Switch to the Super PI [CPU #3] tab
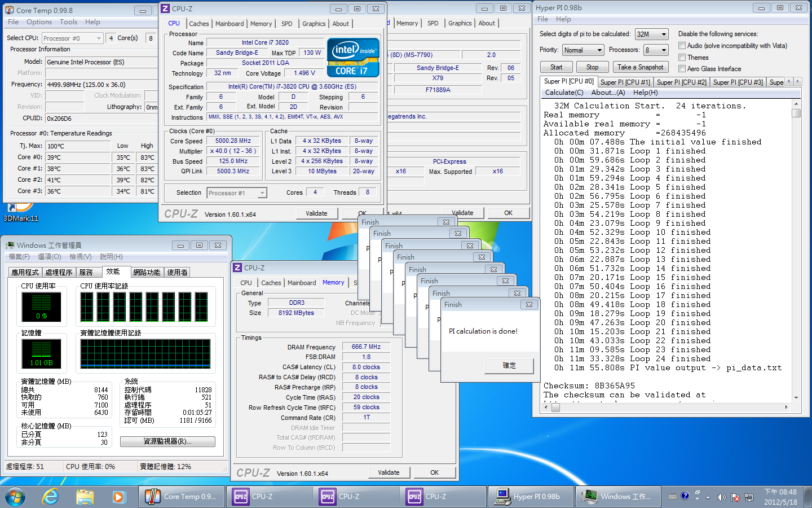This screenshot has width=812, height=508. point(738,82)
